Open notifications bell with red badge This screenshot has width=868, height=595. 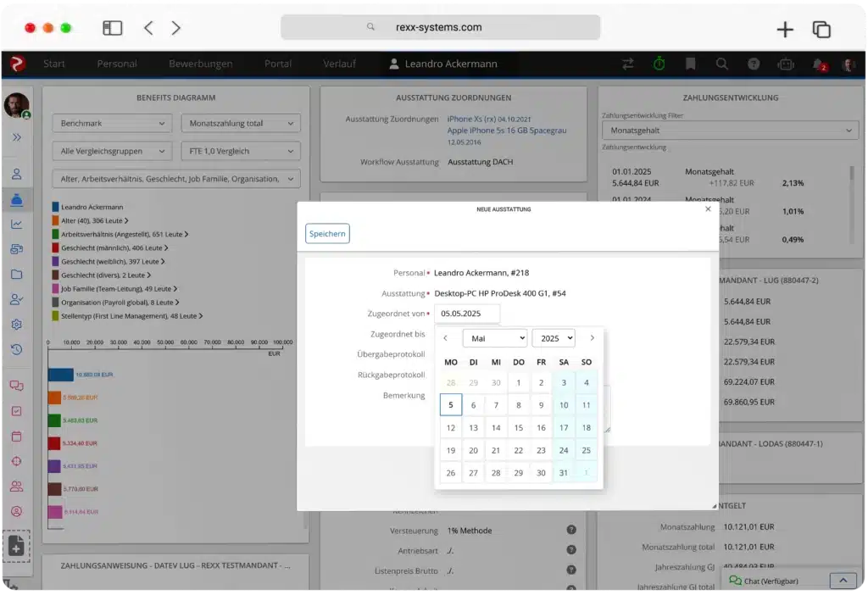point(818,64)
